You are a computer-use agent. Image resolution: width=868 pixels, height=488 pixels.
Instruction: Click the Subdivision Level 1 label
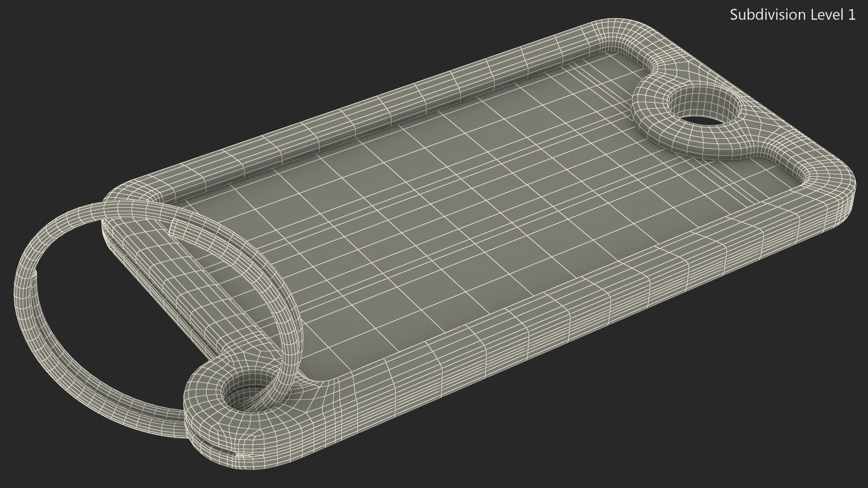[793, 15]
